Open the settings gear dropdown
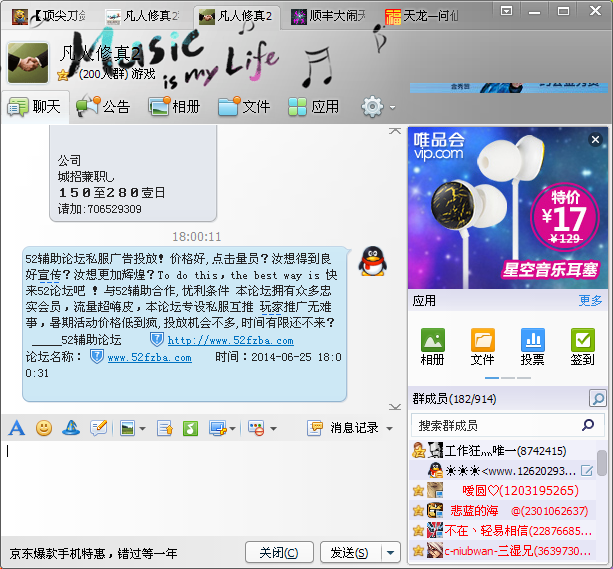613x569 pixels. [x=378, y=106]
